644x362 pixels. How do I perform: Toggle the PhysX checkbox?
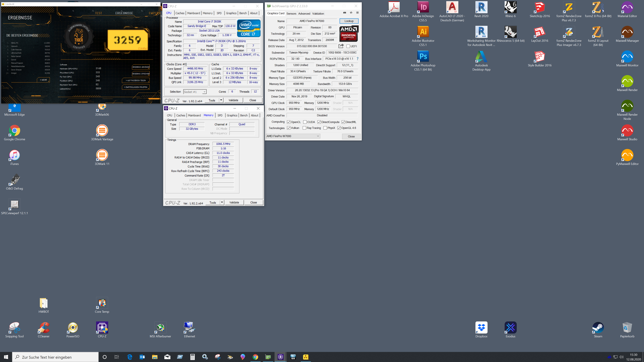325,128
